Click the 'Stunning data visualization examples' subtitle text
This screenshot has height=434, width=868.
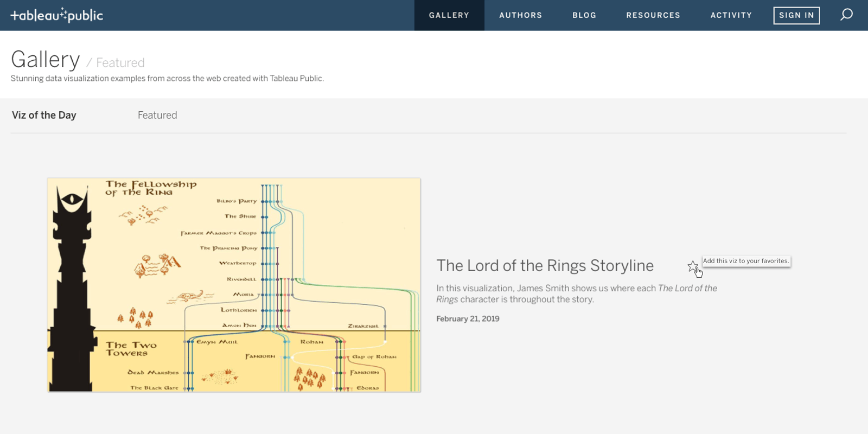click(x=167, y=79)
